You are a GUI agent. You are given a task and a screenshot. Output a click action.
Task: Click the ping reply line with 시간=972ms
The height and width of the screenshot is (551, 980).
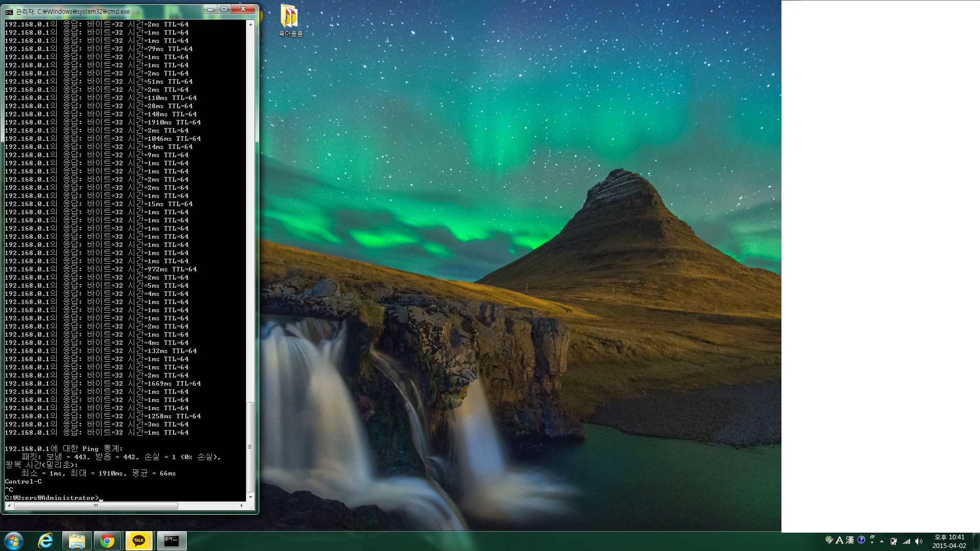pos(101,269)
